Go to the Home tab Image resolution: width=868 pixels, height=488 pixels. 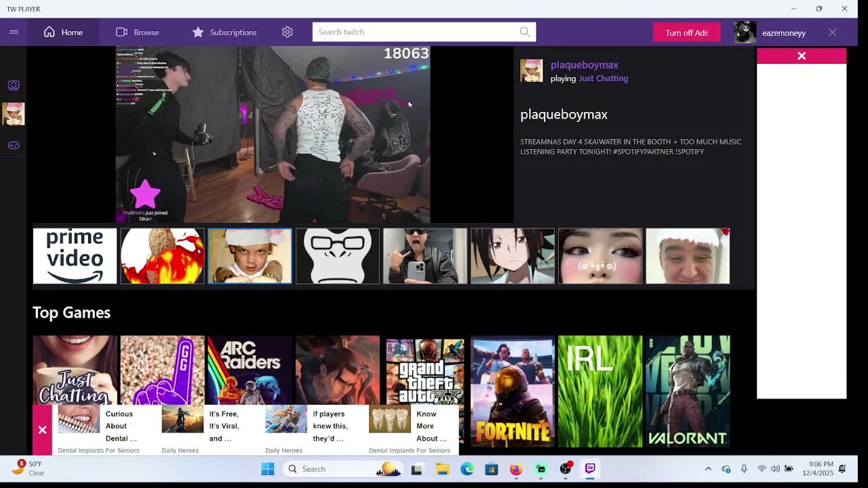point(63,32)
